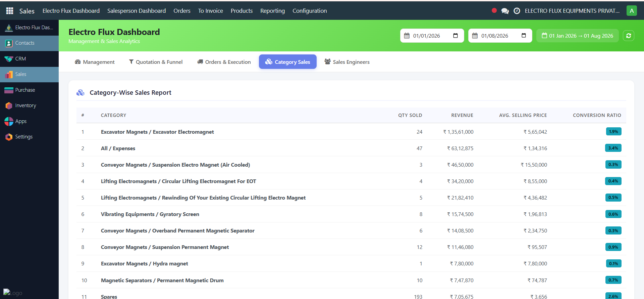Open the start date calendar picker icon
The height and width of the screenshot is (299, 644).
click(455, 36)
